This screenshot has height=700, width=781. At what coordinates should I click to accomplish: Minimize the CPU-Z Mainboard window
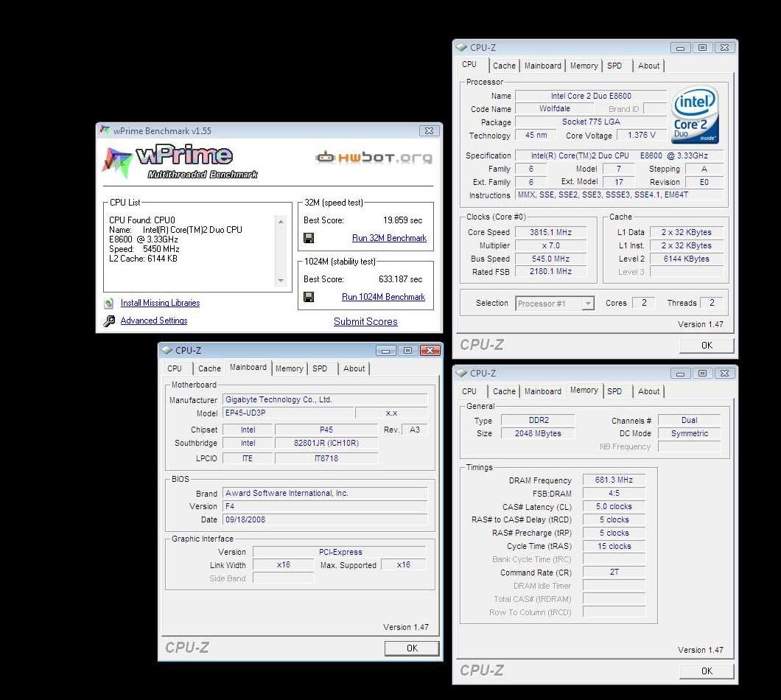(386, 350)
